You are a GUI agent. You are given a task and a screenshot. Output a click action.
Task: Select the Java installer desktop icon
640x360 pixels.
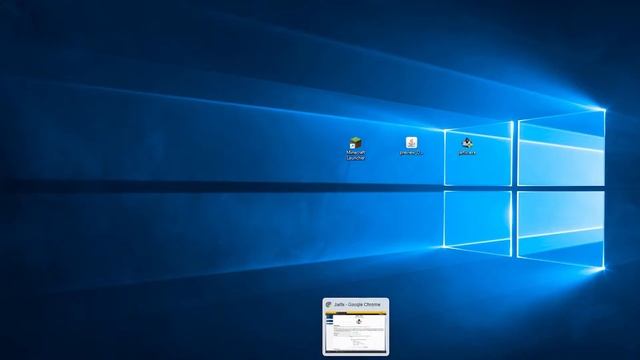pyautogui.click(x=411, y=146)
